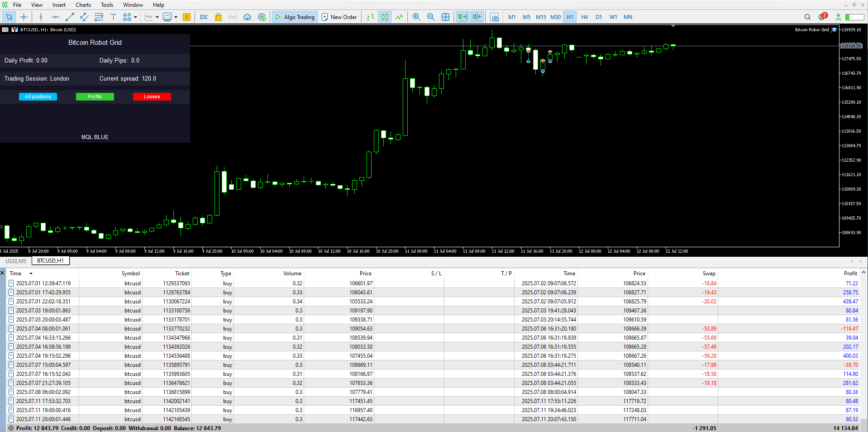Viewport: 868px width, 432px height.
Task: Open the search magnifier
Action: [x=807, y=17]
